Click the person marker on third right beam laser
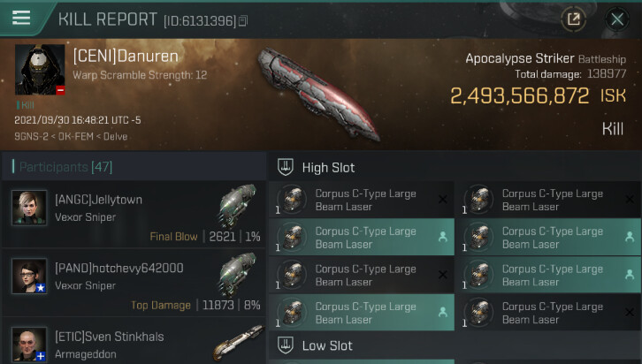Image resolution: width=642 pixels, height=364 pixels. point(630,275)
